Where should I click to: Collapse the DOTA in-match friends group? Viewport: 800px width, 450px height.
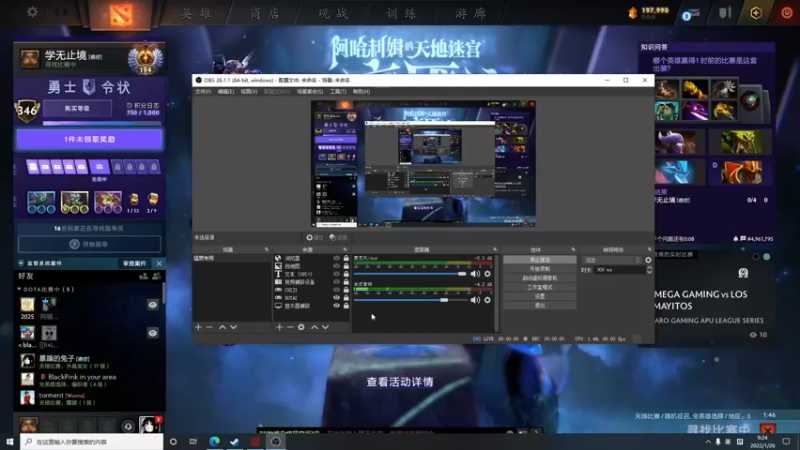click(x=19, y=289)
